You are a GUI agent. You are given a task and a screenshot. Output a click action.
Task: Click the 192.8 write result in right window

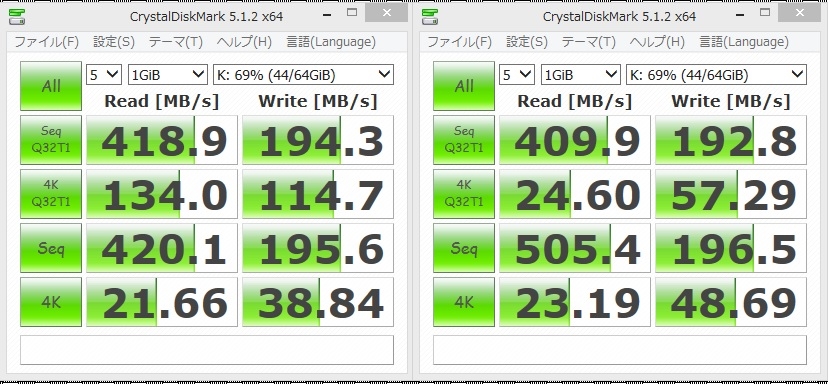coord(731,140)
